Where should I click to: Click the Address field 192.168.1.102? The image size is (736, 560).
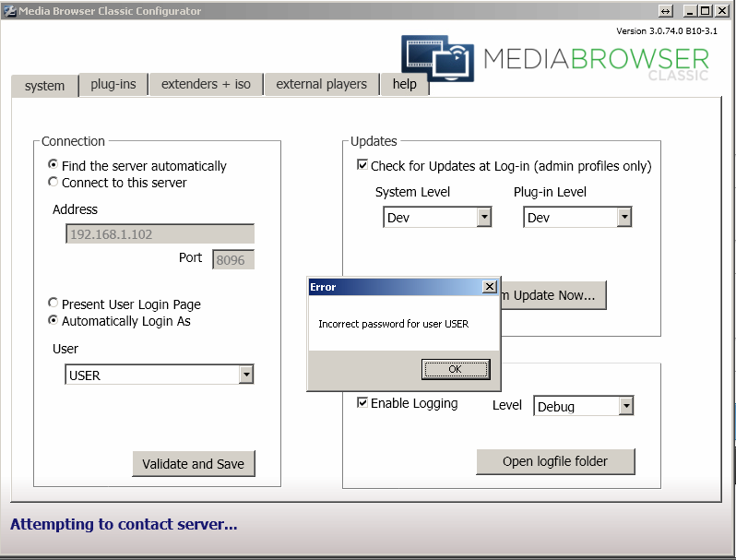point(160,233)
